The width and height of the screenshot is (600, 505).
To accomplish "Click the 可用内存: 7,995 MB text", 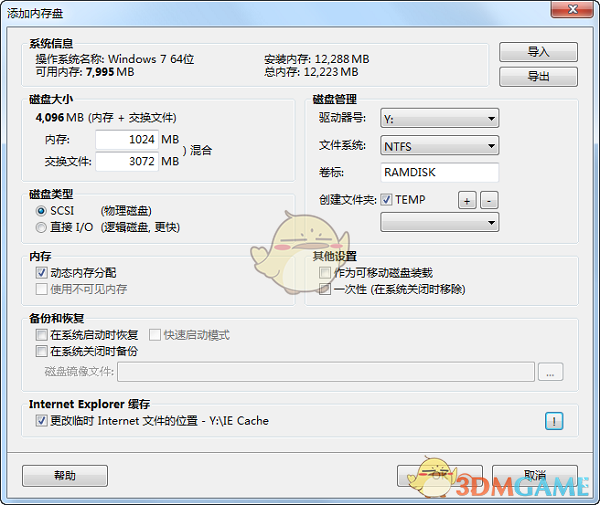I will [x=85, y=72].
